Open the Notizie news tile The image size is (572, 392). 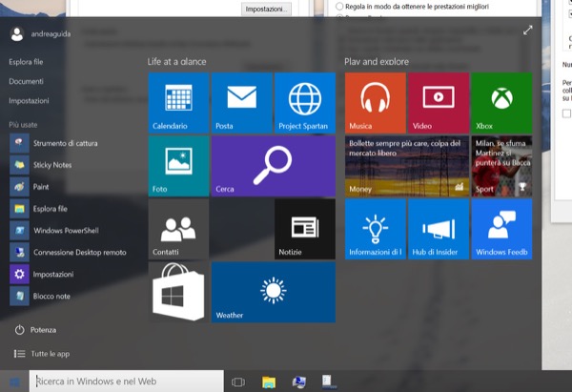[305, 229]
